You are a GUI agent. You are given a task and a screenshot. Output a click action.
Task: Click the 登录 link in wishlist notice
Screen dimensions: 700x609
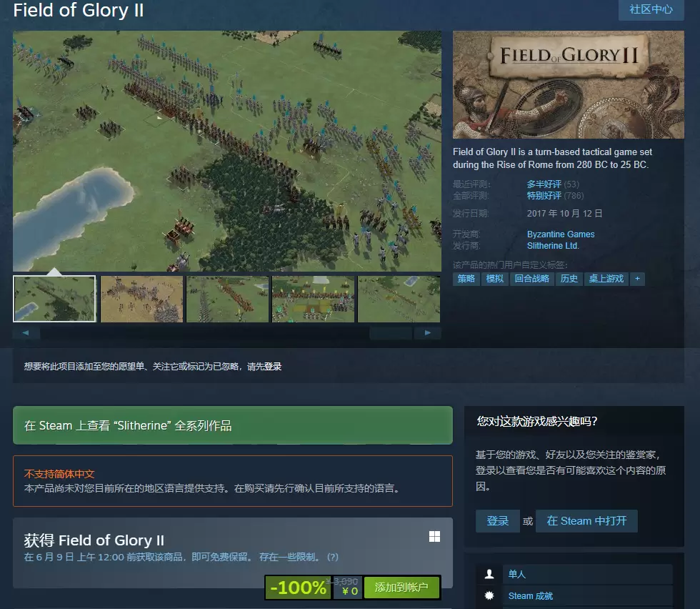(x=273, y=367)
